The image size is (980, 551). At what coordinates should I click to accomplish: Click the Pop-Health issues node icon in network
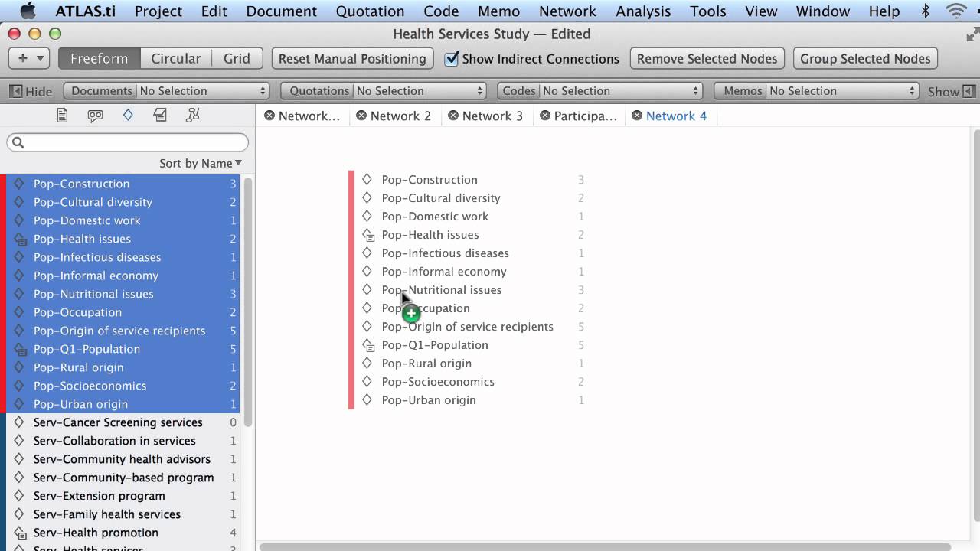tap(367, 235)
